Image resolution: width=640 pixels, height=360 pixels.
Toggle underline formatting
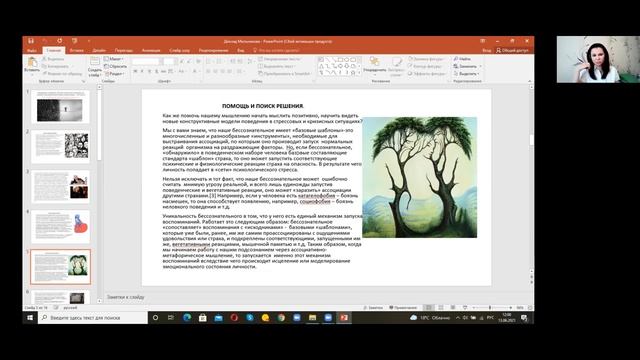point(149,71)
